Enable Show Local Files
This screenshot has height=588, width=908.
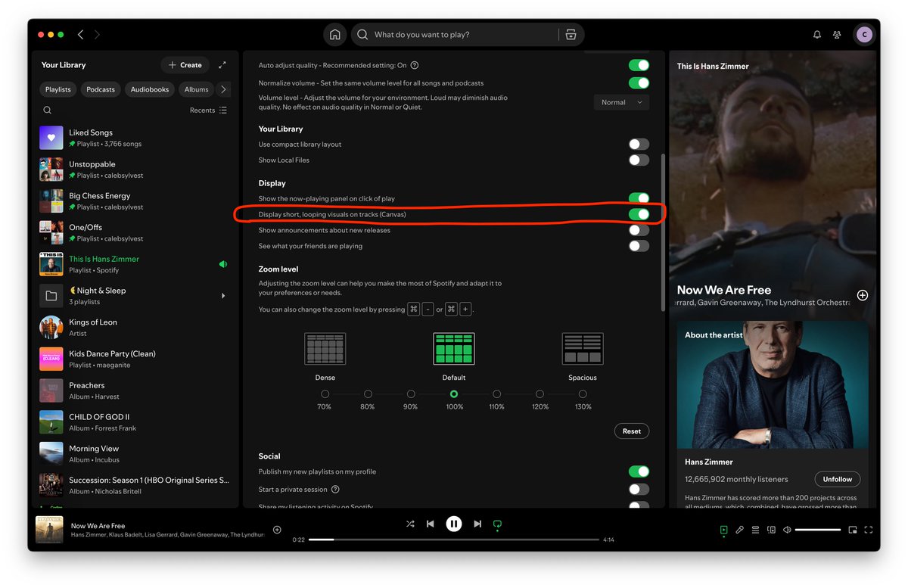tap(639, 160)
